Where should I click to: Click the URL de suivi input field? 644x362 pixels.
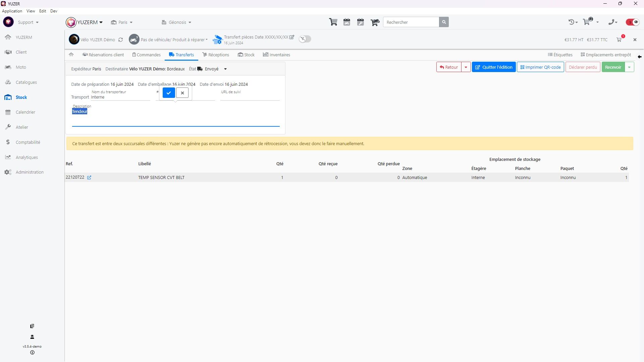click(250, 97)
